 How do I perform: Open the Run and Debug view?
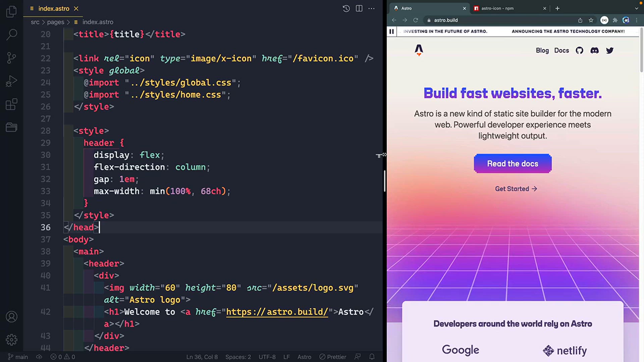[x=11, y=81]
